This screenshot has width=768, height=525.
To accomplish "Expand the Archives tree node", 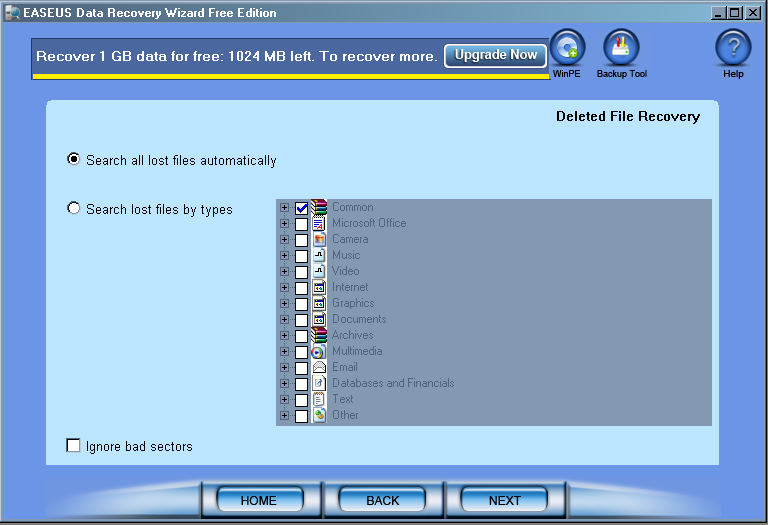I will (284, 335).
